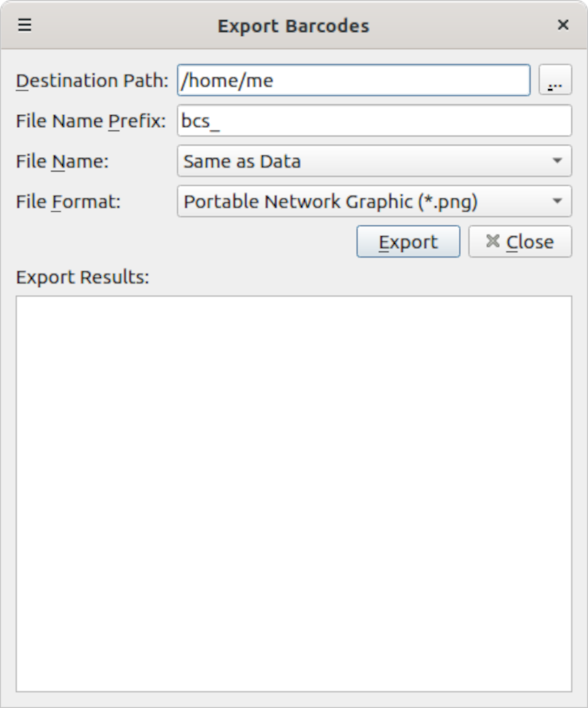Focus the Destination Path text field
The width and height of the screenshot is (588, 708).
point(390,81)
